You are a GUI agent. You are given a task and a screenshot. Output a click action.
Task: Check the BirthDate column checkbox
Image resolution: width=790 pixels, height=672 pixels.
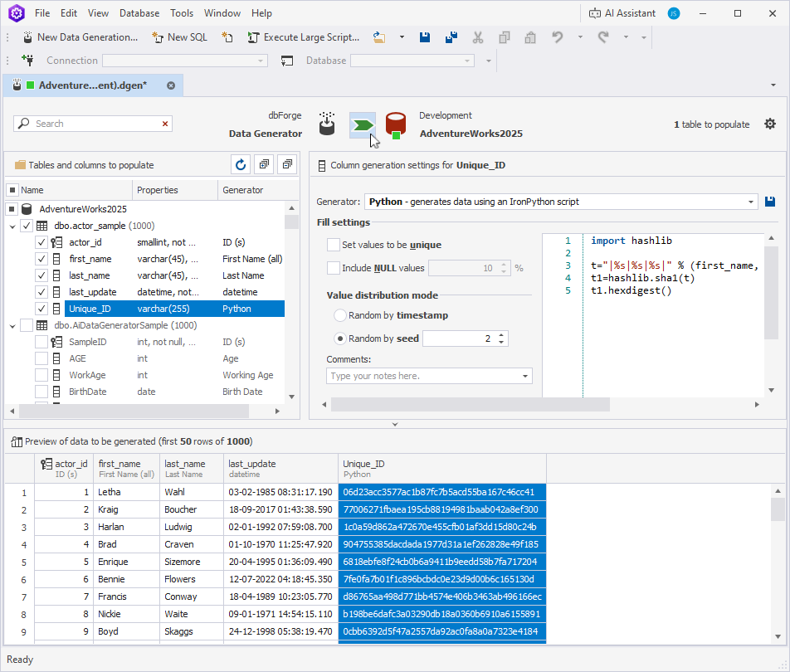pos(41,392)
